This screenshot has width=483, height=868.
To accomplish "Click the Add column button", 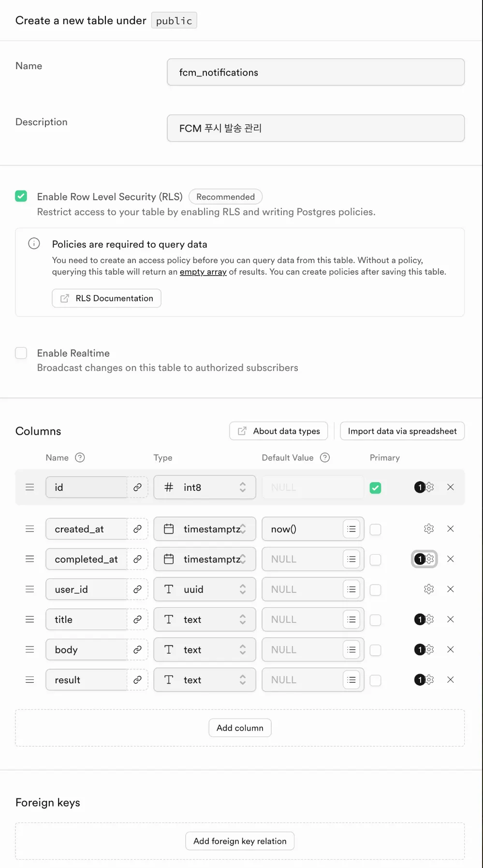I will 240,728.
